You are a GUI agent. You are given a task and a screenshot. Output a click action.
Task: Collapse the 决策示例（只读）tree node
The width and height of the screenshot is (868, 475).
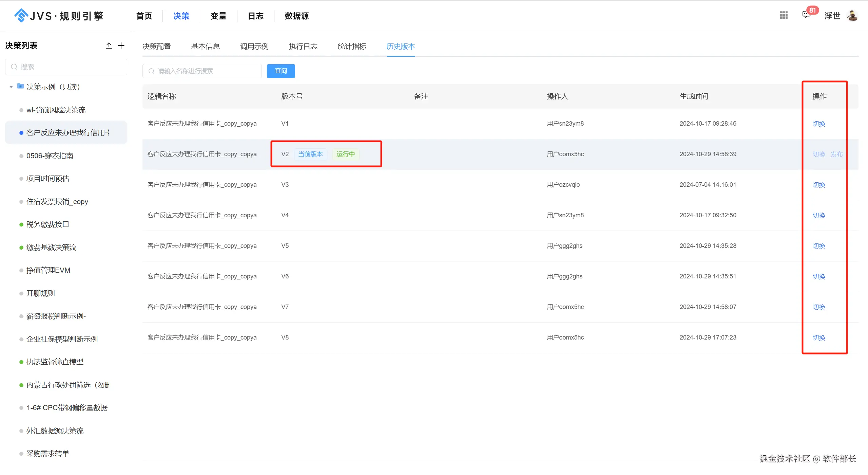pyautogui.click(x=11, y=87)
